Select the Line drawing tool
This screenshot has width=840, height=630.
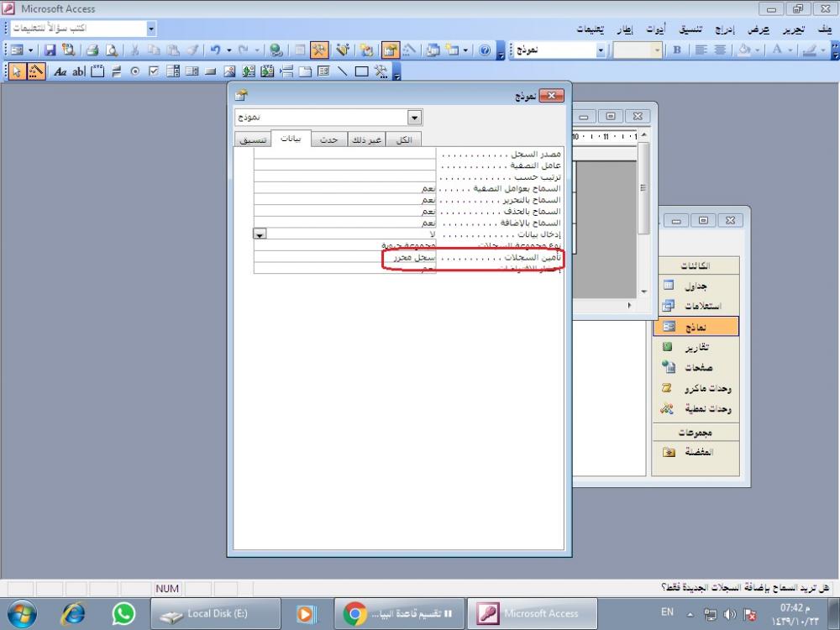(x=343, y=71)
